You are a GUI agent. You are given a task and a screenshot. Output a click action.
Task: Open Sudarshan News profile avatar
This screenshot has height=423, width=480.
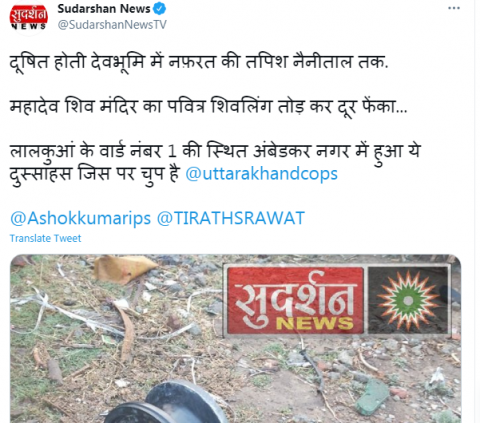(x=28, y=17)
